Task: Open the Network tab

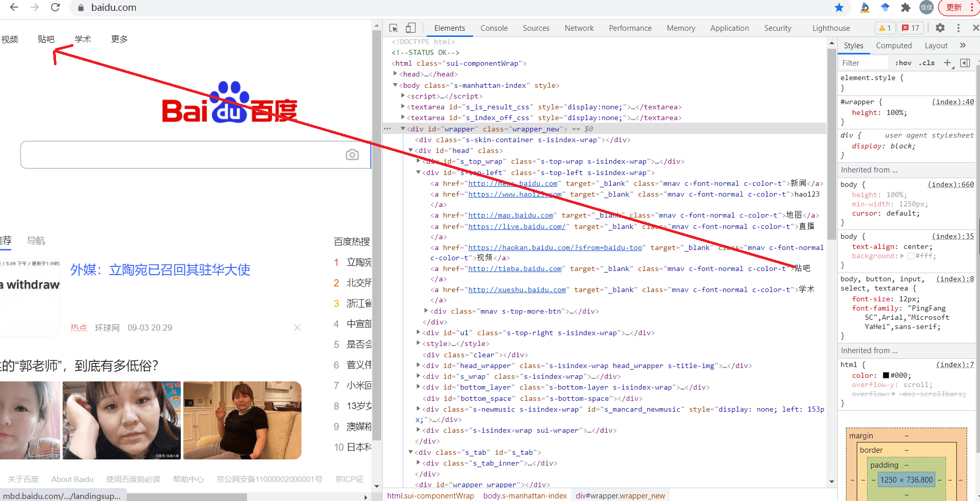Action: coord(579,28)
